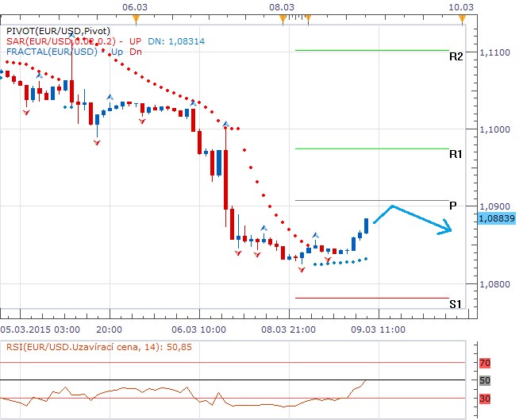This screenshot has width=523, height=420.
Task: Click the 1,1000 price axis label
Action: click(497, 129)
